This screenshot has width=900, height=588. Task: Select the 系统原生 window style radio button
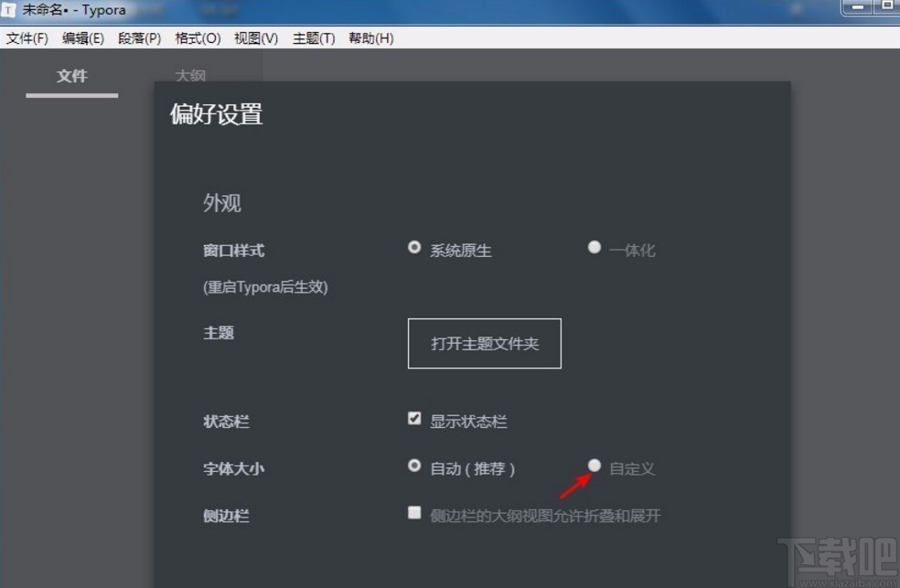(414, 246)
